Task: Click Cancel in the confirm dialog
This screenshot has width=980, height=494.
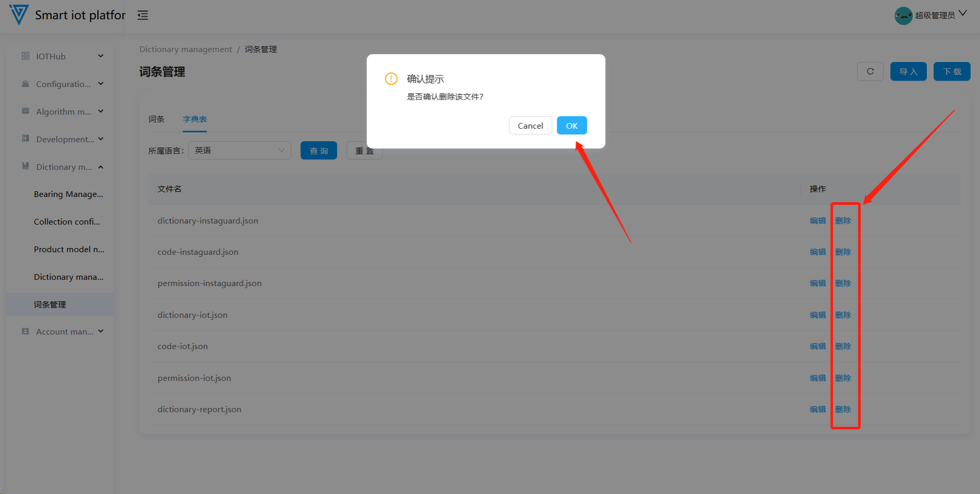Action: pos(530,126)
